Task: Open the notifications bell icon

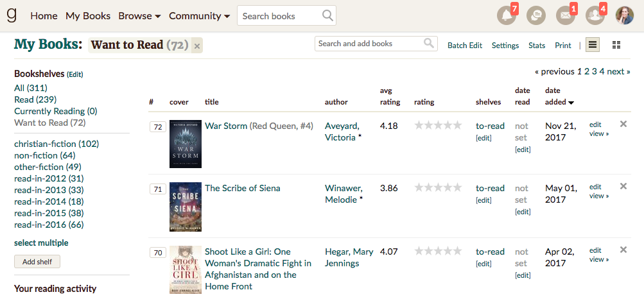Action: tap(507, 15)
